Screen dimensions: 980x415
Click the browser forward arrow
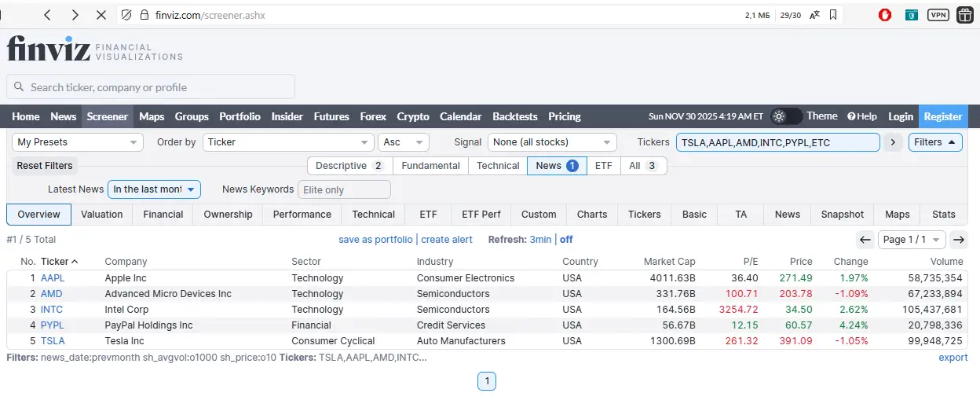pyautogui.click(x=75, y=15)
